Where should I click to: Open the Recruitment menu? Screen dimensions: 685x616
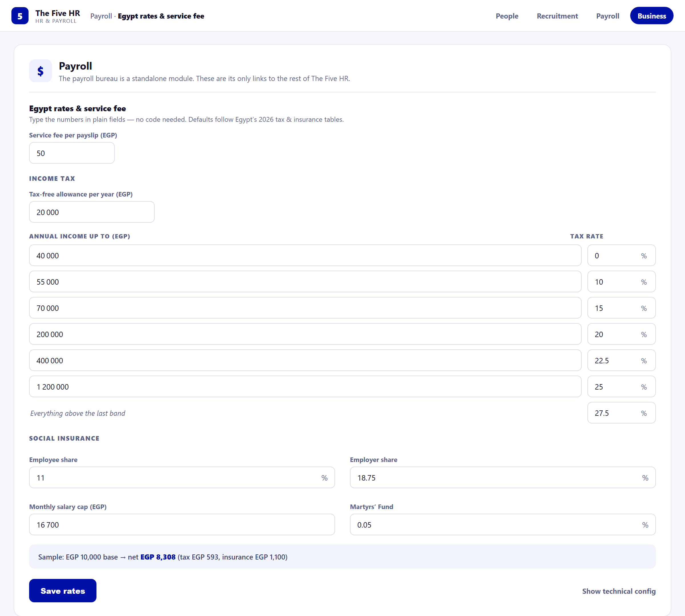pos(557,16)
